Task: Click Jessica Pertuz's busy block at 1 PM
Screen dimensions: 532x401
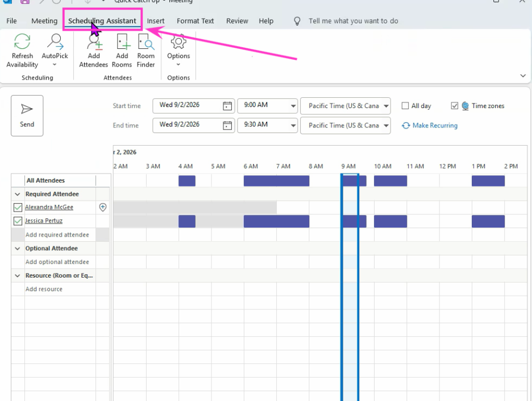Action: click(x=488, y=221)
